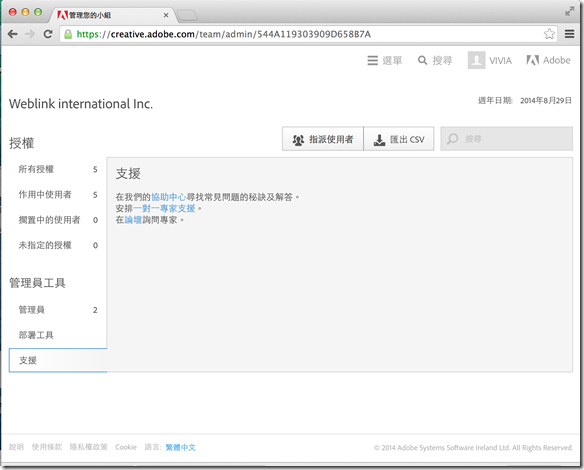
Task: Open the VIVIA user profile
Action: coord(490,60)
